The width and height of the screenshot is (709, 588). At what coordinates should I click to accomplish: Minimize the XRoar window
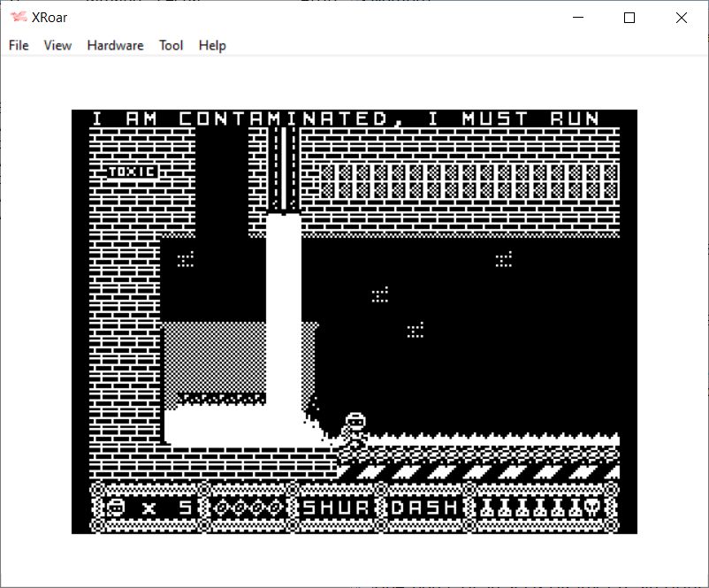click(x=579, y=18)
